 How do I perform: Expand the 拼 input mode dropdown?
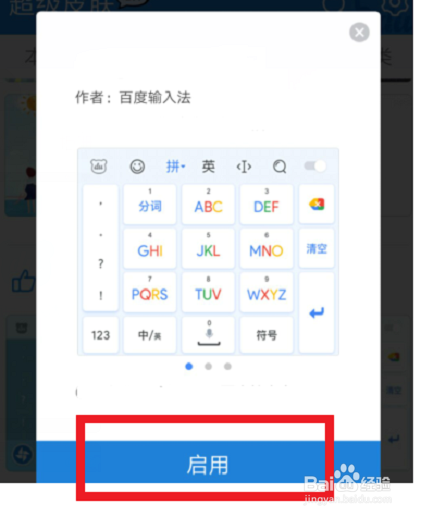[176, 166]
